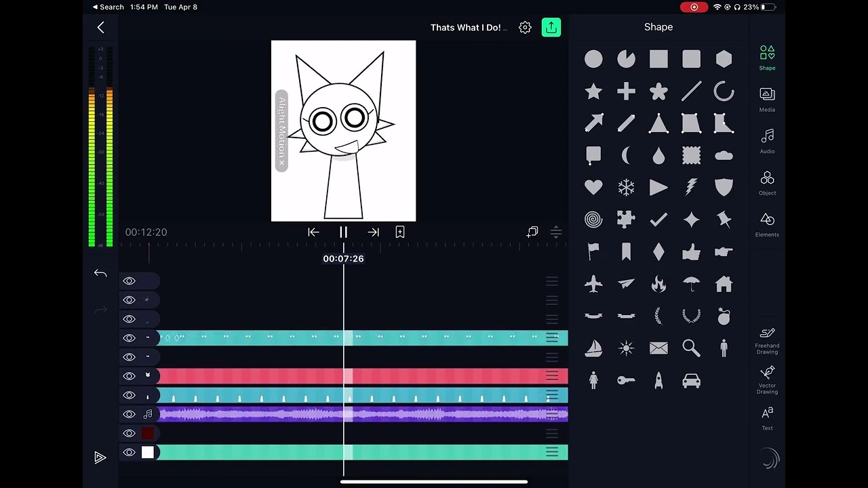Select the snowflake shape
The image size is (868, 488).
626,187
